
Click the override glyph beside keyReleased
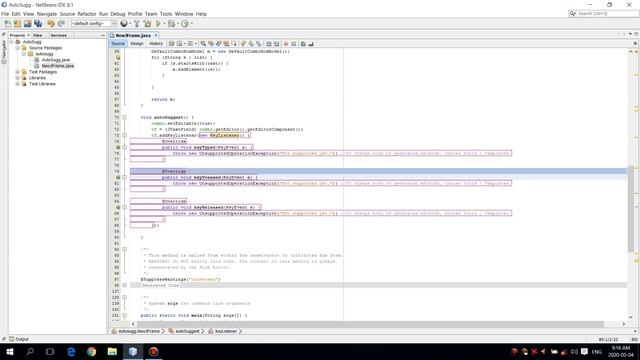[x=118, y=207]
